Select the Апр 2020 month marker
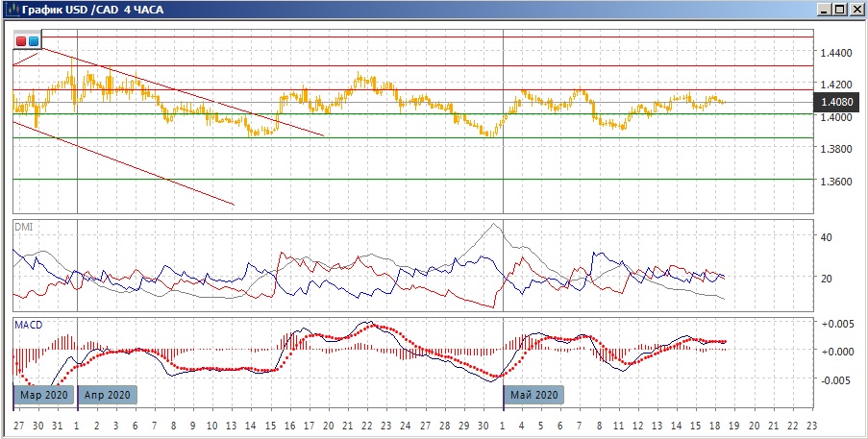868x439 pixels. click(x=108, y=395)
